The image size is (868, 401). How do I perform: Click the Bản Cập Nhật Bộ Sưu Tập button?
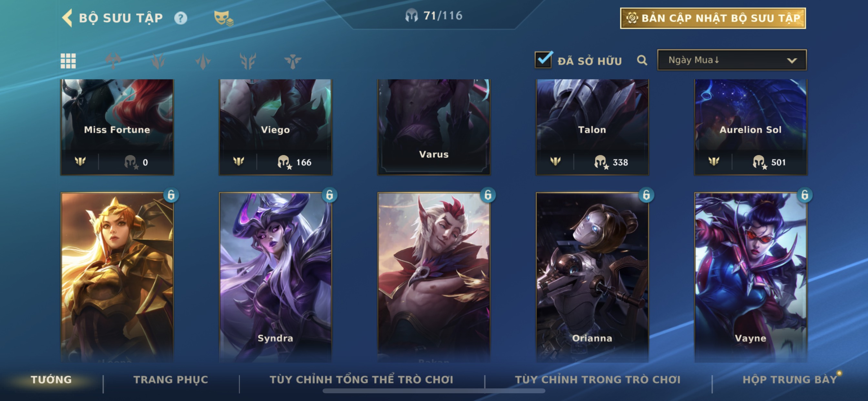[713, 18]
